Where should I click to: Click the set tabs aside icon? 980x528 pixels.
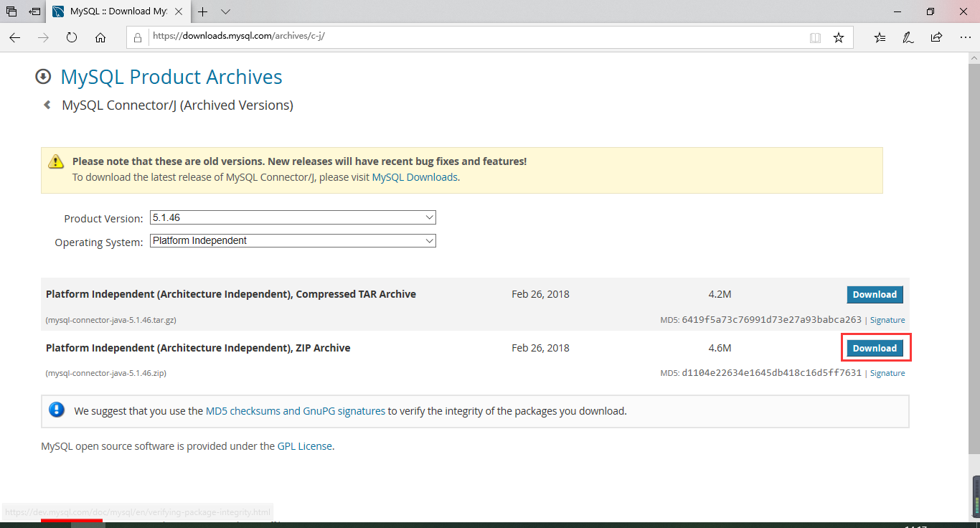tap(34, 11)
